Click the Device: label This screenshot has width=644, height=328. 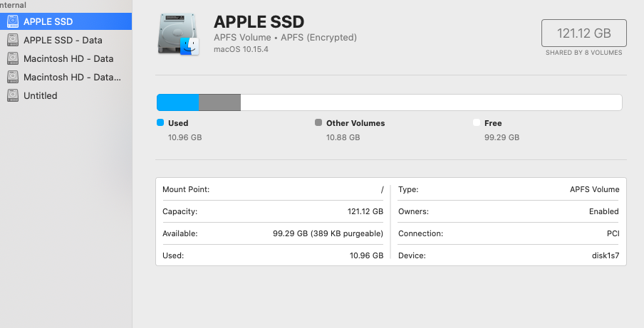point(412,256)
